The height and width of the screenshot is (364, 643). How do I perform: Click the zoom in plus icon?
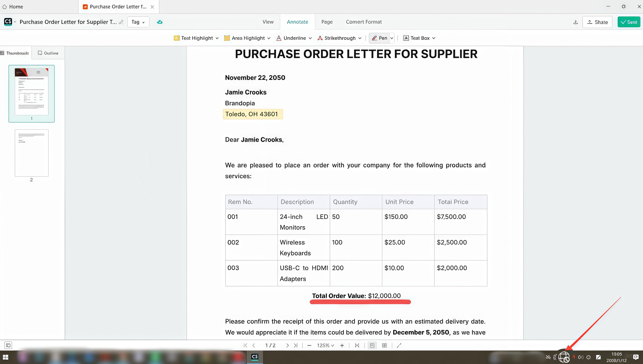tap(342, 345)
